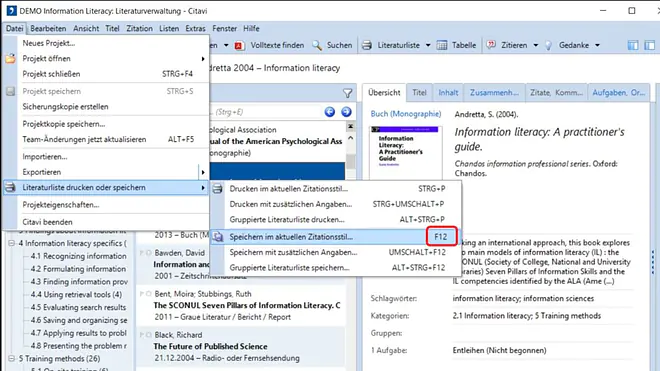Choose Projektkopie speichern menu entry
Screen dimensions: 660x371
[106, 124]
